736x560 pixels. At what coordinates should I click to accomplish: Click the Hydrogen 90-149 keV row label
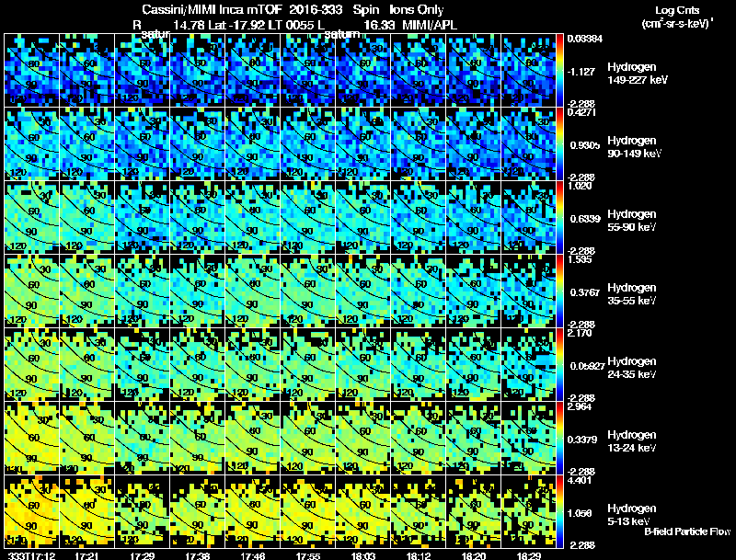pyautogui.click(x=634, y=147)
